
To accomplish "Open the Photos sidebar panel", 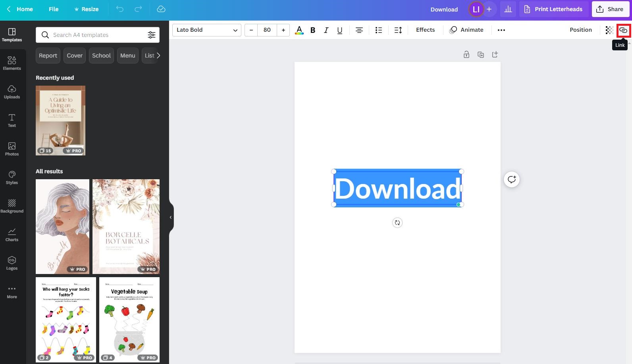I will click(x=12, y=149).
